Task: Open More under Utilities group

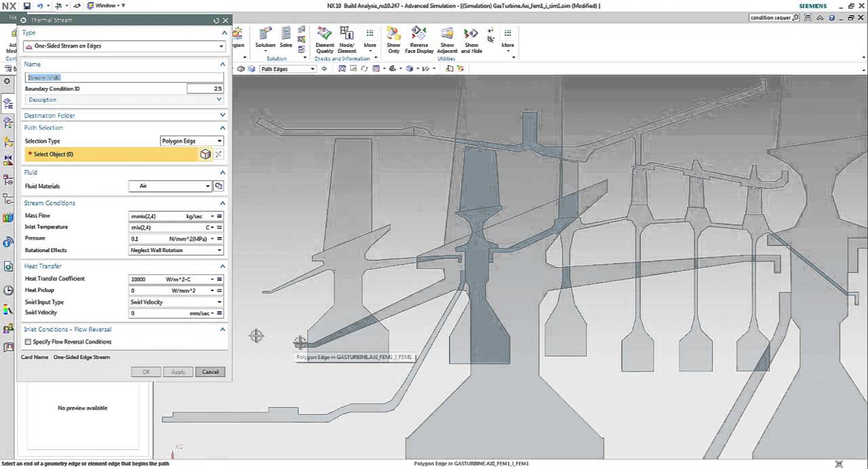Action: pyautogui.click(x=507, y=37)
